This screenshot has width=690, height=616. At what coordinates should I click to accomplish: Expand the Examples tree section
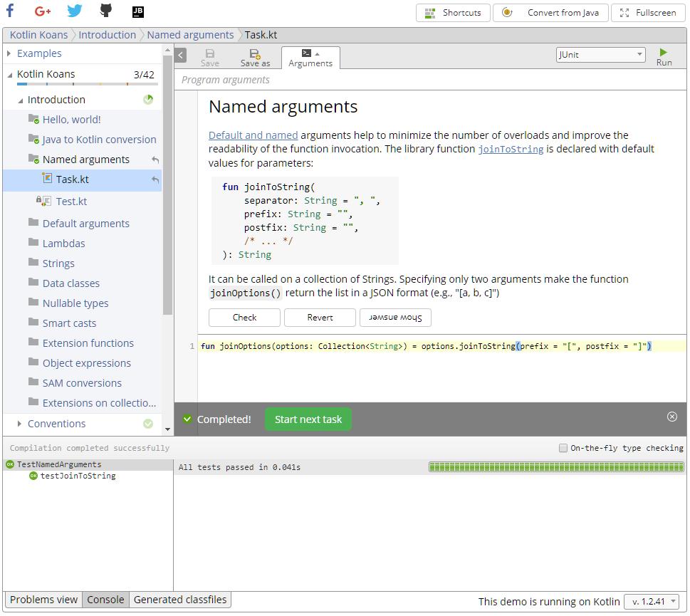point(9,53)
